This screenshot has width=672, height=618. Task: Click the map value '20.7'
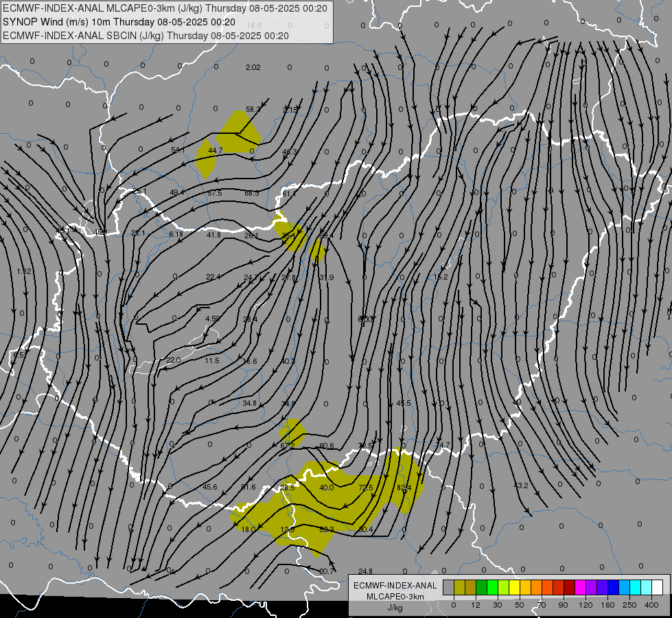(327, 571)
